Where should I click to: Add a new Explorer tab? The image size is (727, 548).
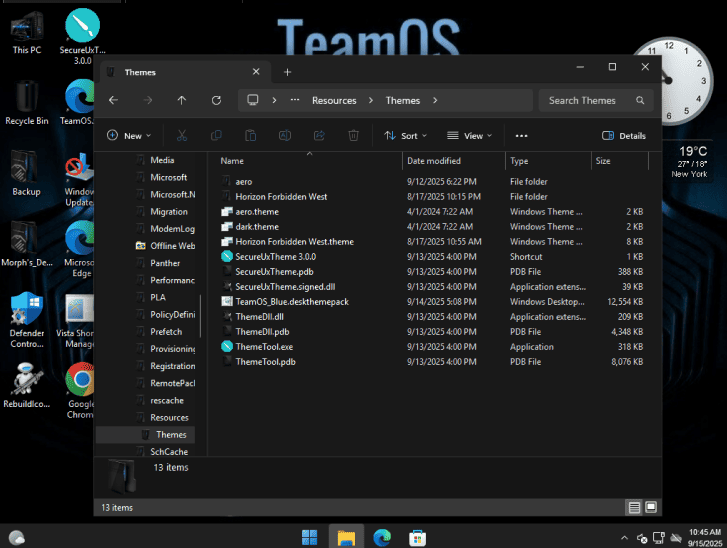pyautogui.click(x=287, y=72)
